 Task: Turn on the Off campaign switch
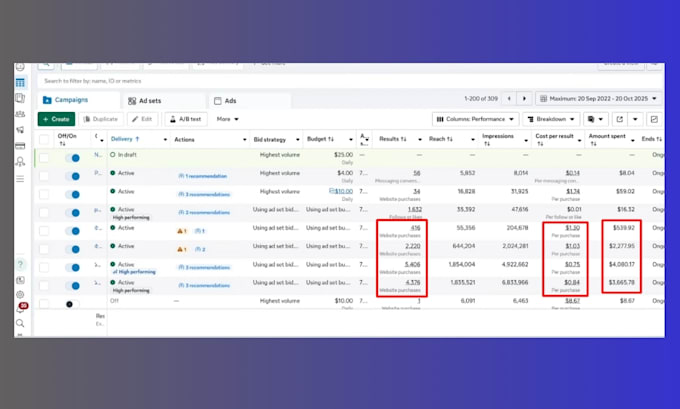coord(72,304)
